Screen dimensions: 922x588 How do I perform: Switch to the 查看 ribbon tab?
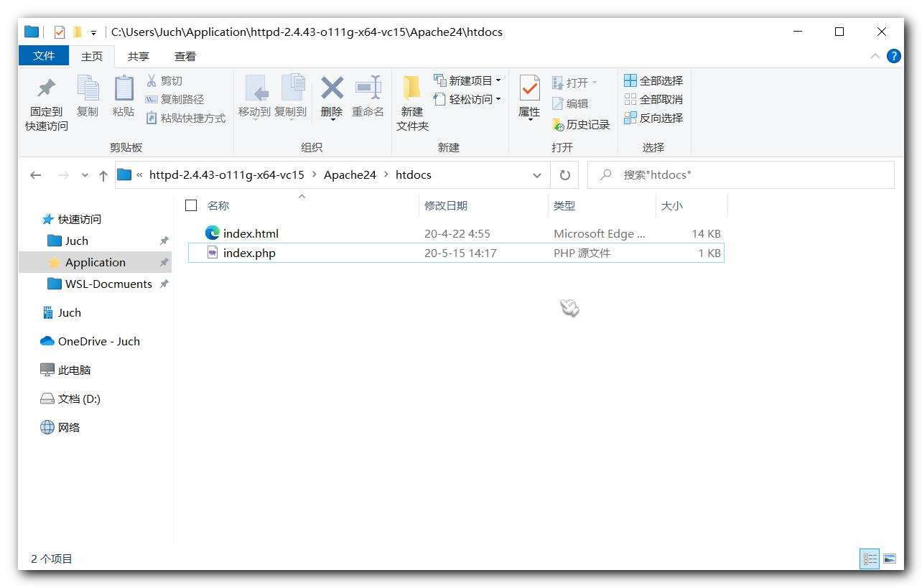(185, 56)
